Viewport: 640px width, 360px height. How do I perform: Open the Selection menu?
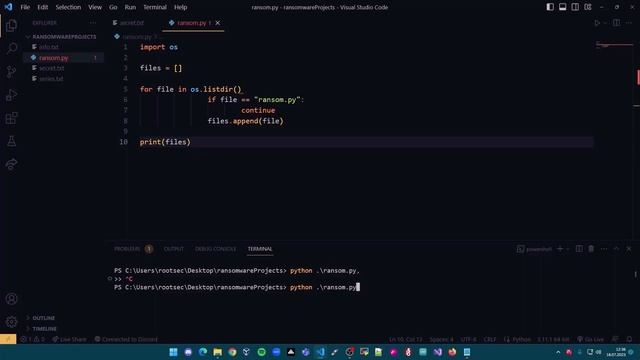click(68, 7)
